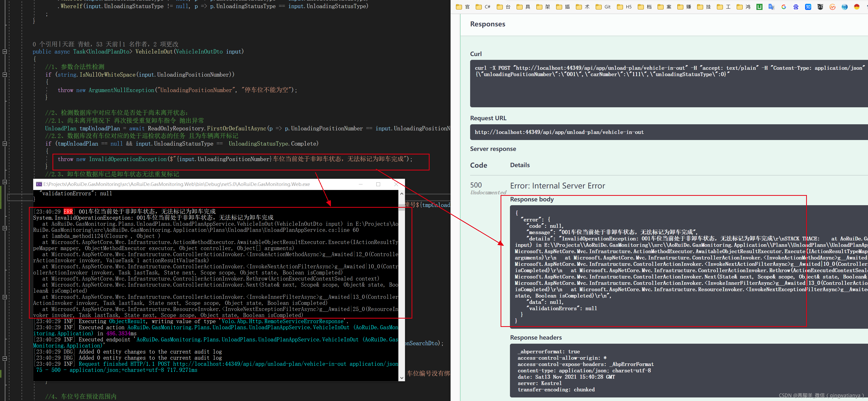Click the 'Curl' section label

476,54
